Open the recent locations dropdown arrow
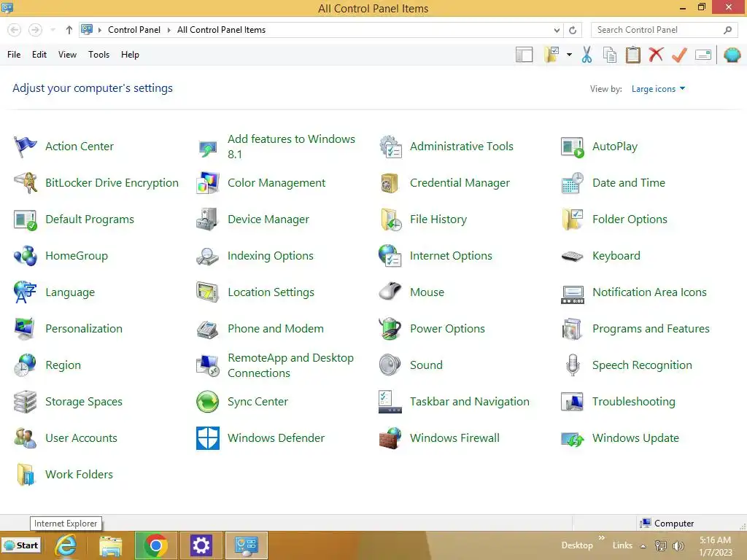 pos(53,30)
